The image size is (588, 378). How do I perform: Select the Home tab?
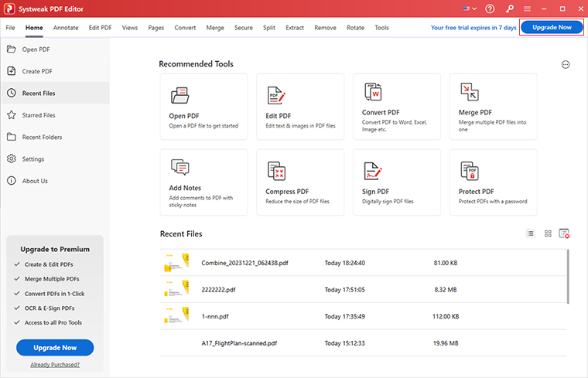(x=34, y=28)
